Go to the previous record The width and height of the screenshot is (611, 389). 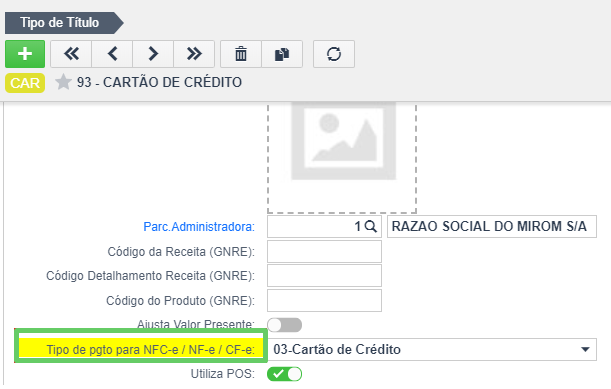(112, 54)
